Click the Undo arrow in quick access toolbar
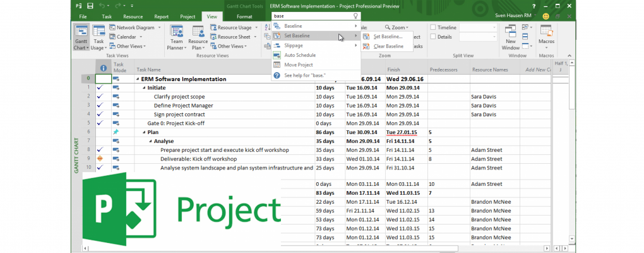Image resolution: width=644 pixels, height=253 pixels. 103,6
